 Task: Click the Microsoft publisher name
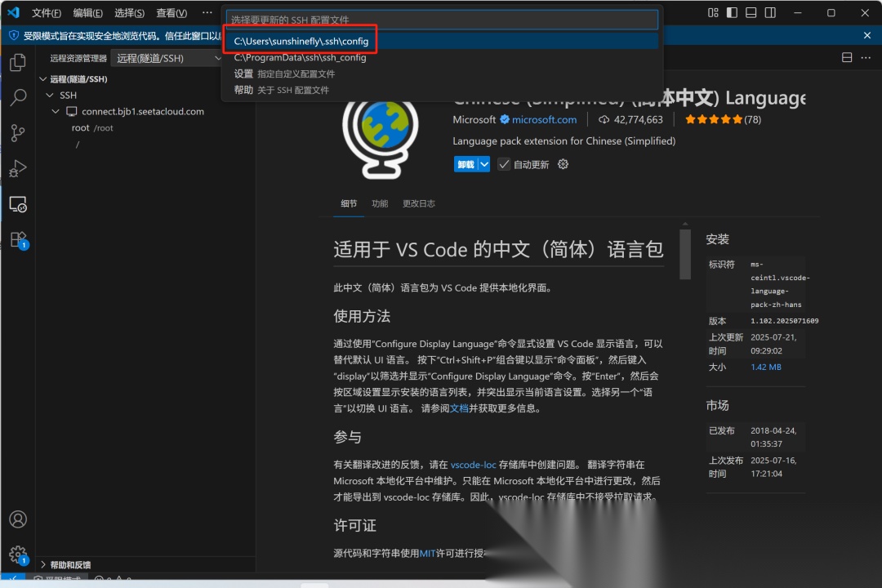pos(474,119)
